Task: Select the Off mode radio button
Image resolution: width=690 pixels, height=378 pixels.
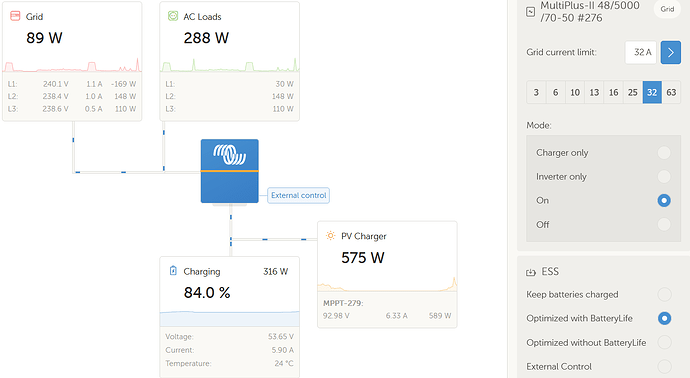Action: pos(664,224)
